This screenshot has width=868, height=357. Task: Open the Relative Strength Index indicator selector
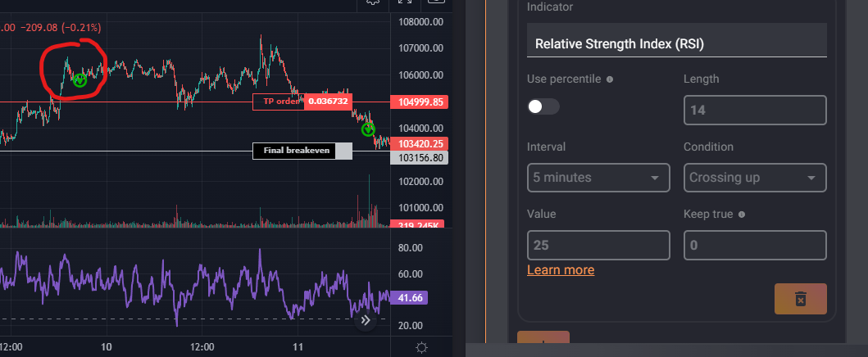tap(676, 43)
